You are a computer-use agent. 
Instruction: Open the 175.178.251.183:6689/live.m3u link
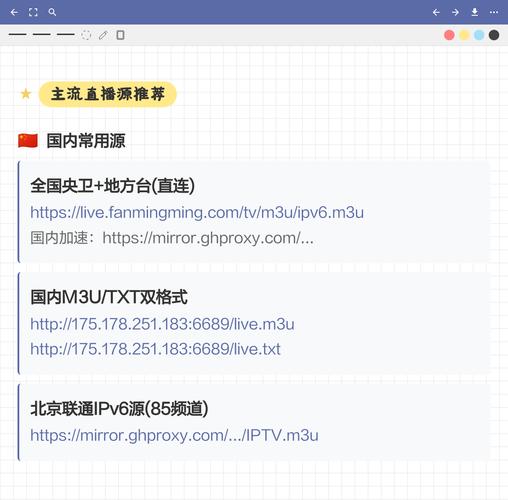162,324
